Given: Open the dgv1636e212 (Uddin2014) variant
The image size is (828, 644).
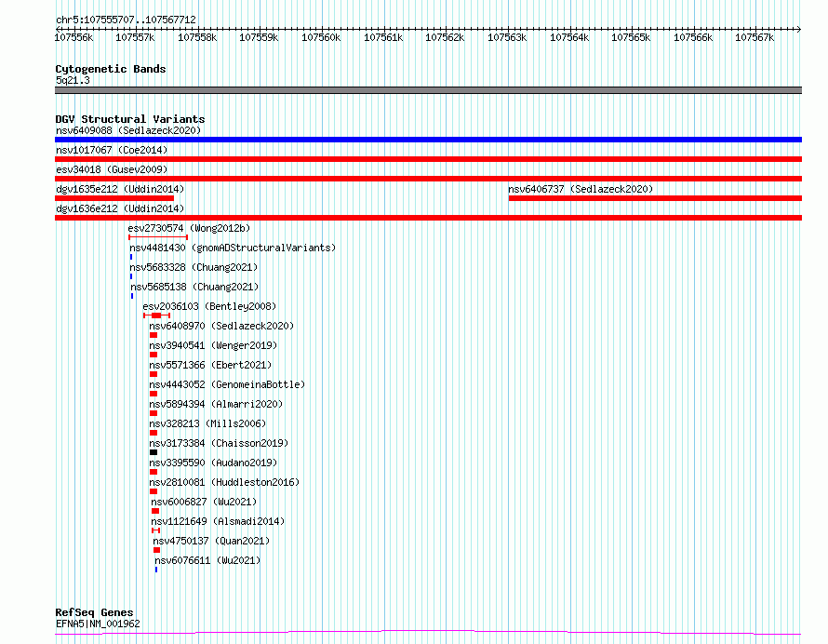Looking at the screenshot, I should [x=120, y=208].
